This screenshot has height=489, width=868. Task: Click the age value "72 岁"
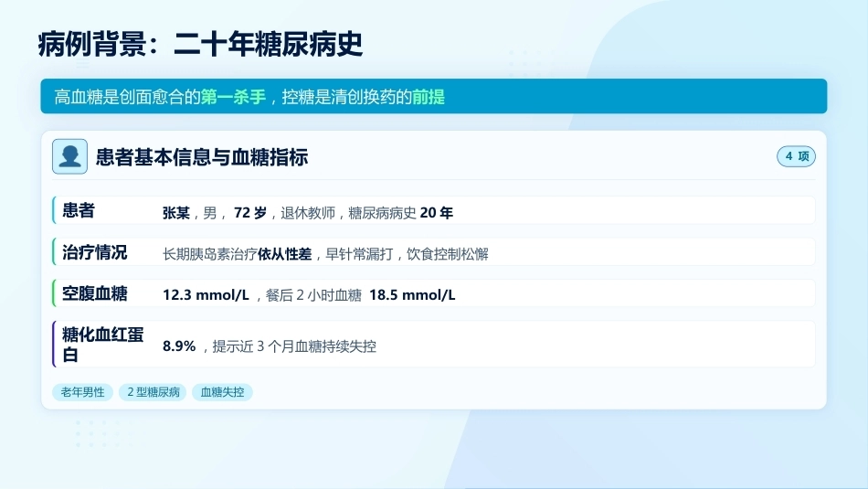[250, 213]
